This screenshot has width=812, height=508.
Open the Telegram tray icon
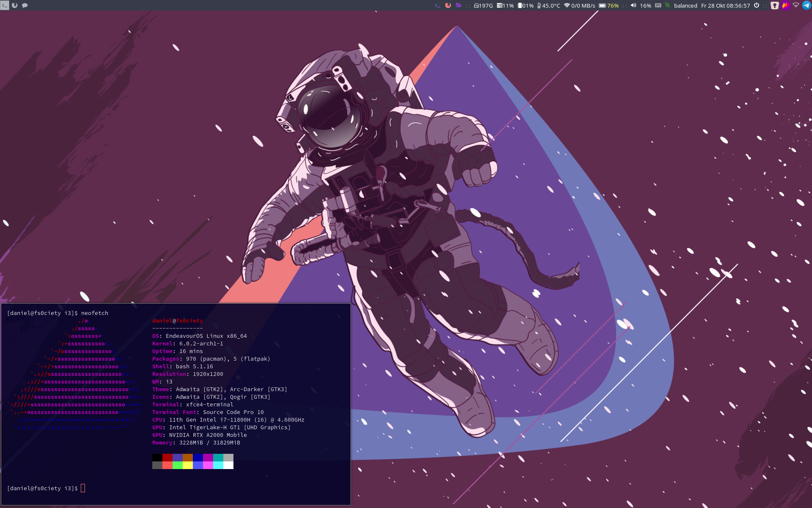tap(807, 6)
